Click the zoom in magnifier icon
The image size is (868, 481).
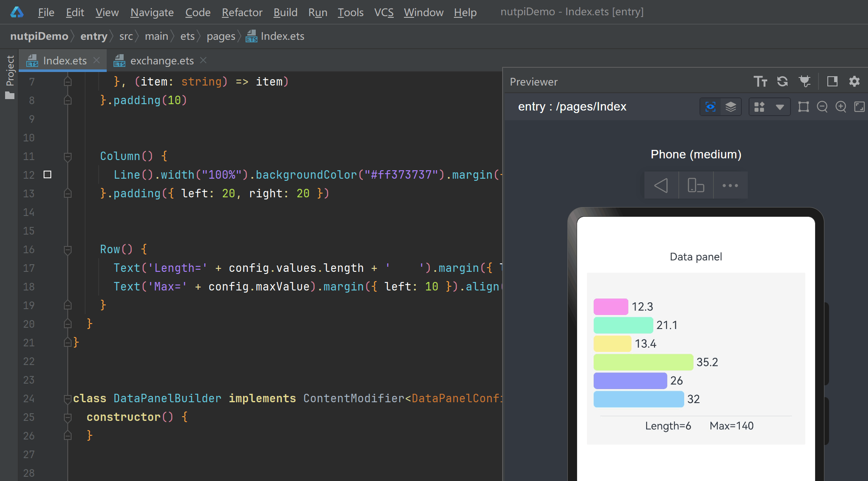point(841,107)
